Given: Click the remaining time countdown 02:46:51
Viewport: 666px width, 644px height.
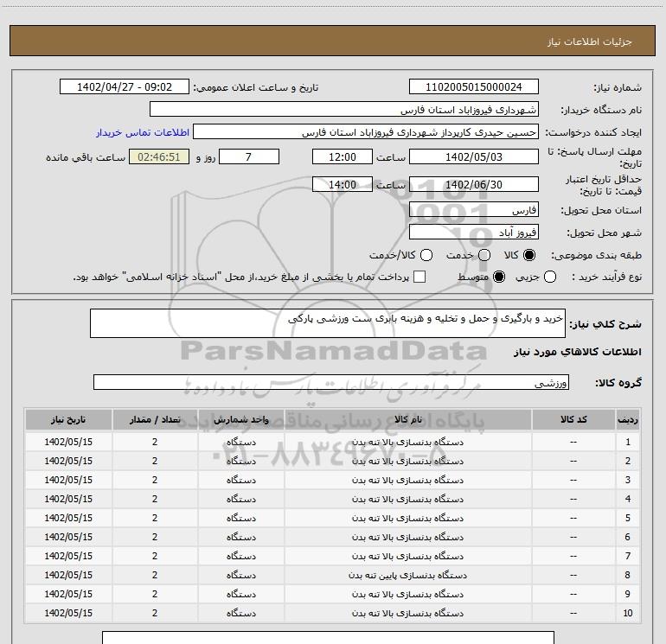Looking at the screenshot, I should coord(159,156).
